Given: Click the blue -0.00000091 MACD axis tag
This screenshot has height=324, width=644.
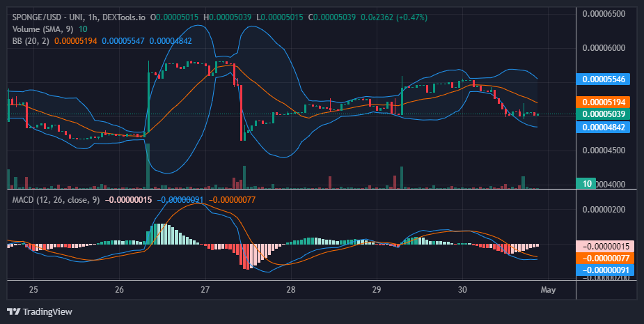Looking at the screenshot, I should pos(605,270).
